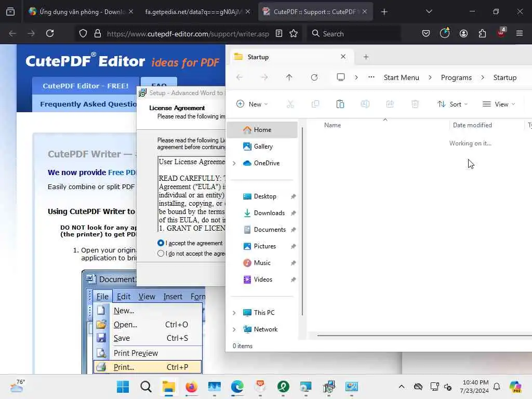Click Start Menu in the breadcrumb path
Screen dimensions: 532x399
coord(402,77)
